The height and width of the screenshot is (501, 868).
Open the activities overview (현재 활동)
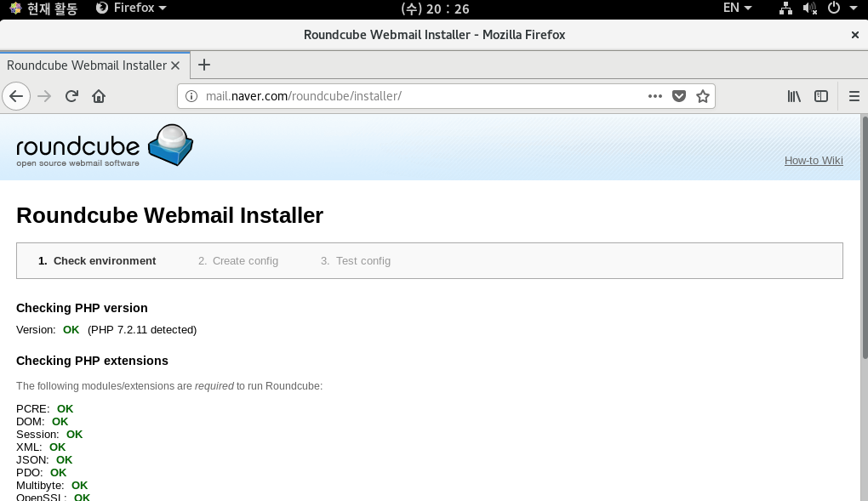click(x=44, y=8)
